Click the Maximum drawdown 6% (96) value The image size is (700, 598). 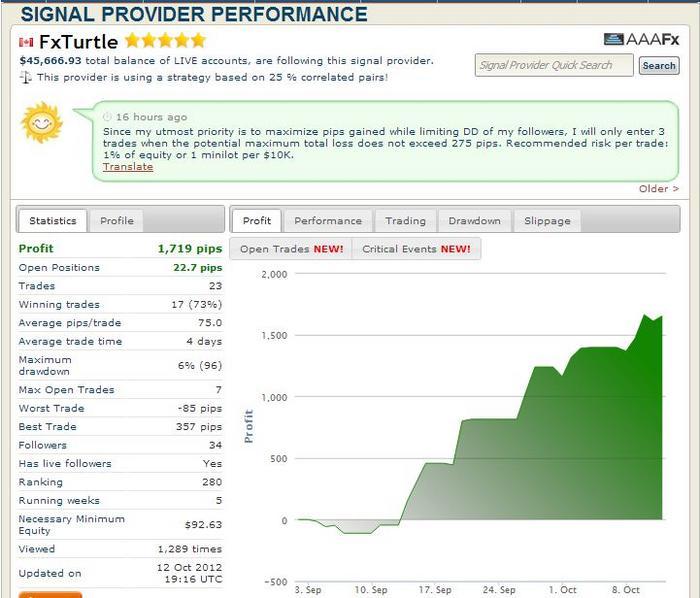(x=200, y=365)
